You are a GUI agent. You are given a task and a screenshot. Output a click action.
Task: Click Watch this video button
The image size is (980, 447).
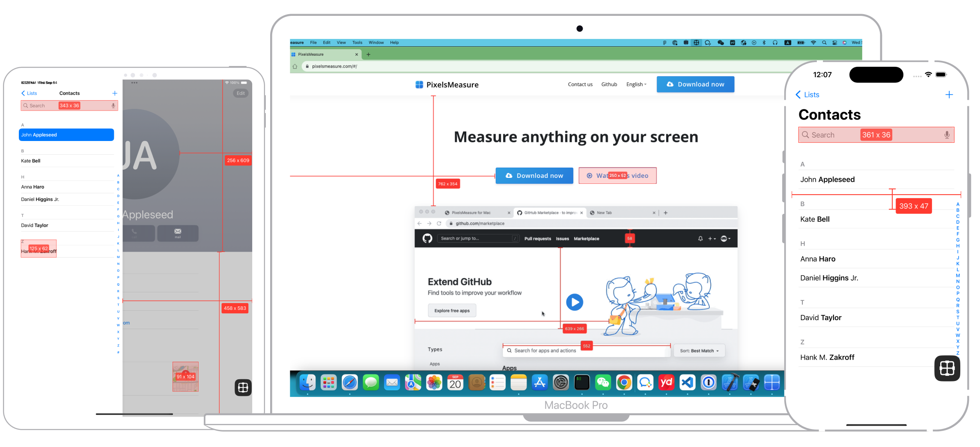click(617, 176)
